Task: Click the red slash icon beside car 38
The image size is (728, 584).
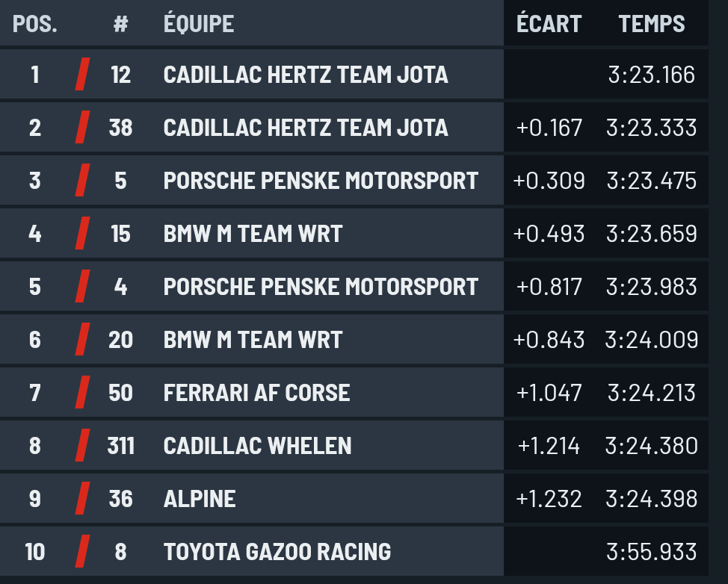Action: (x=83, y=127)
